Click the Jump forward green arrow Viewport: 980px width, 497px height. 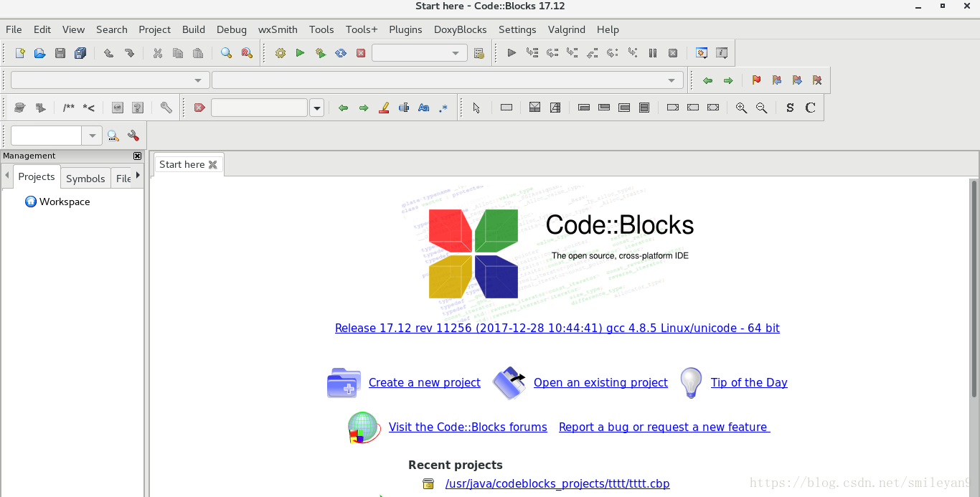click(728, 80)
